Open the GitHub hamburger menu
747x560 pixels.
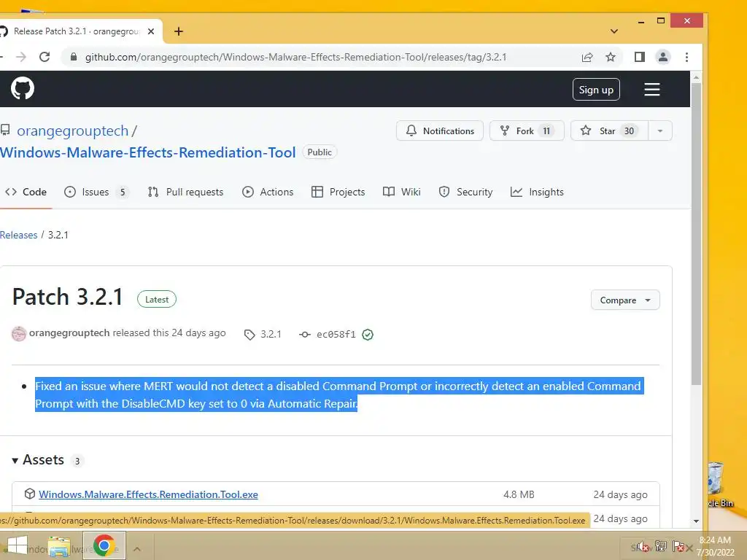[651, 89]
